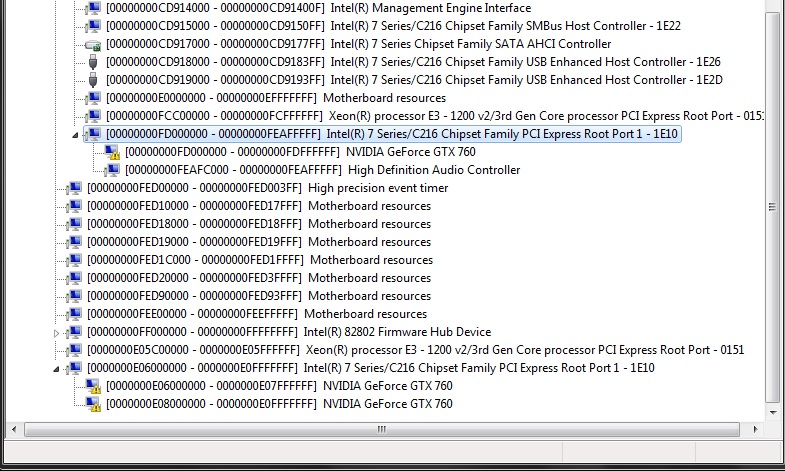Select Motherboard resources at FED10000 - FED17FFF
Screen dimensions: 785x471
pos(259,206)
